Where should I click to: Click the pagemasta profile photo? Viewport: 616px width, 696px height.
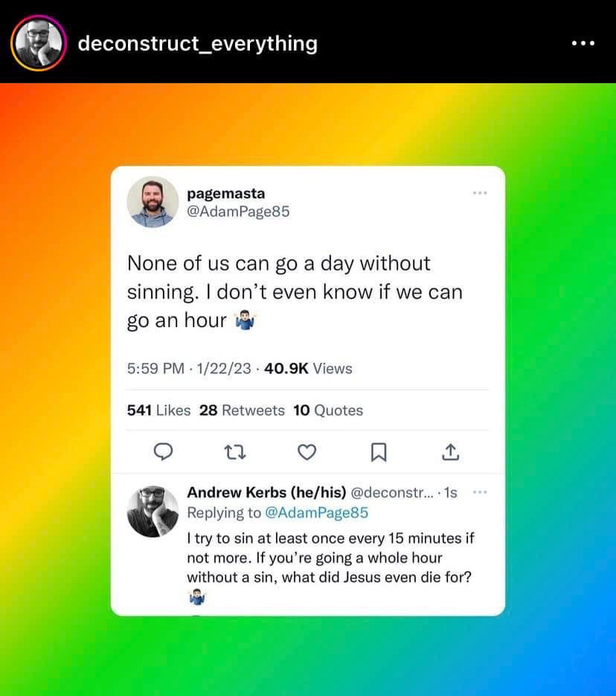pyautogui.click(x=153, y=202)
